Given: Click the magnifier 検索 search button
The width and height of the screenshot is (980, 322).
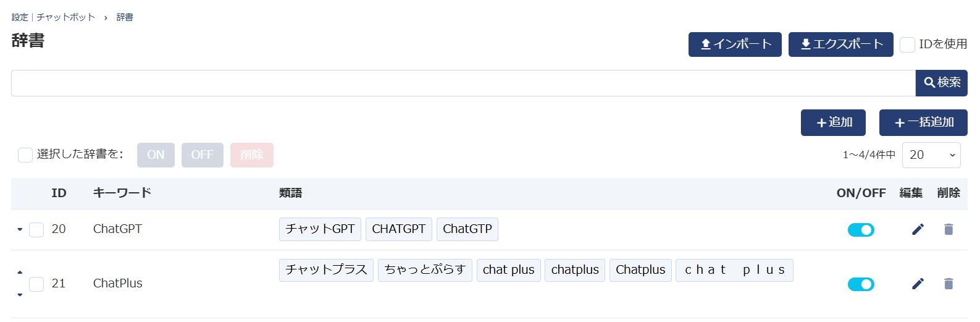Looking at the screenshot, I should [x=941, y=83].
